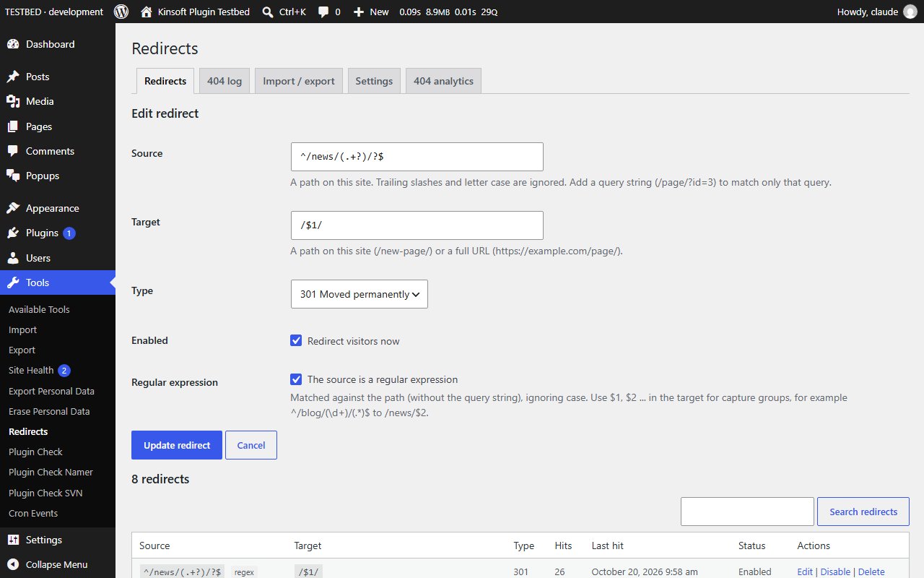
Task: Open Available Tools submenu item
Action: point(39,309)
